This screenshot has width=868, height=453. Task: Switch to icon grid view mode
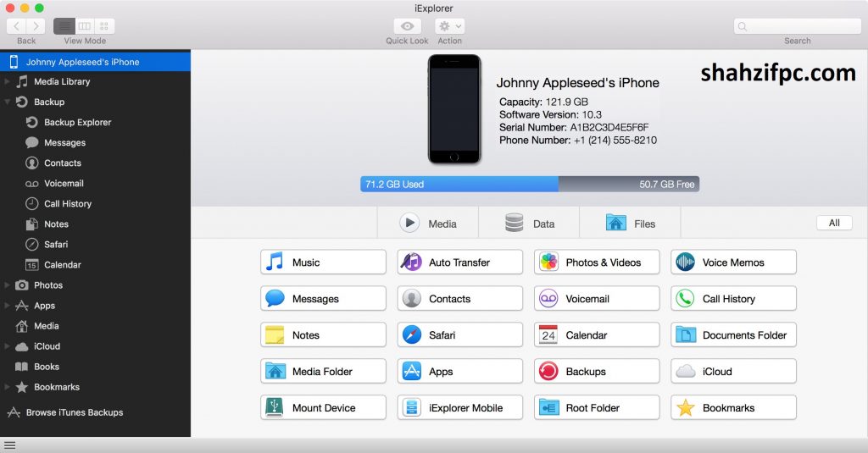click(x=104, y=26)
